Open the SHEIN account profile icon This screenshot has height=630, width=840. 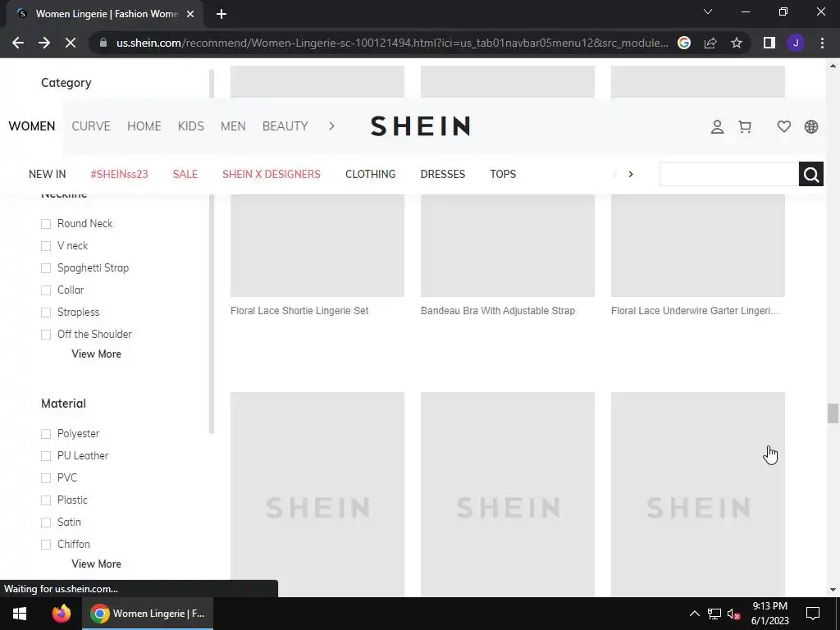pos(717,126)
